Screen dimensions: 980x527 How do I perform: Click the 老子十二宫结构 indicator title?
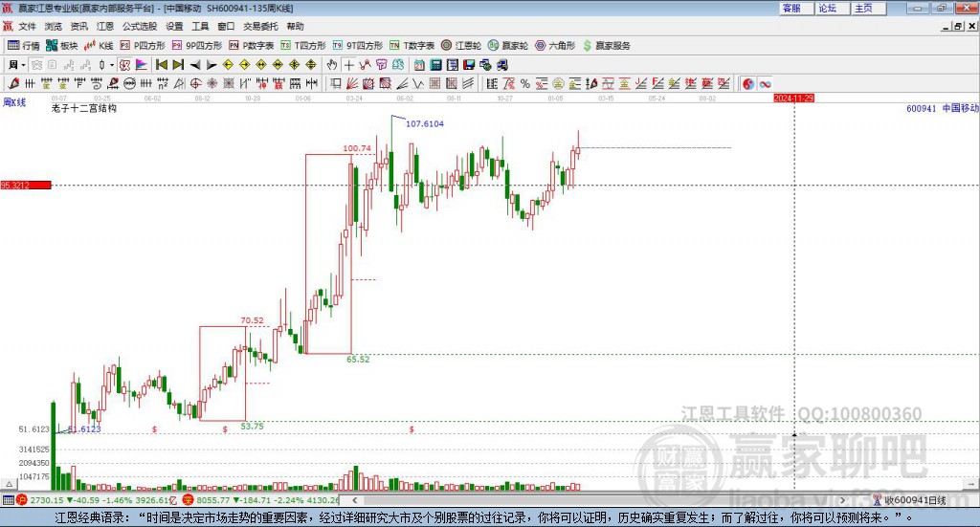84,108
